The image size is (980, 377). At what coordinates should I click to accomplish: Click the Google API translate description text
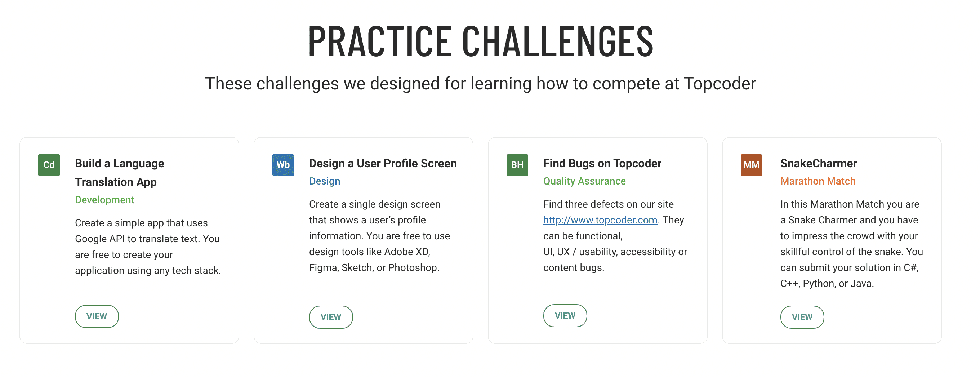click(x=148, y=247)
